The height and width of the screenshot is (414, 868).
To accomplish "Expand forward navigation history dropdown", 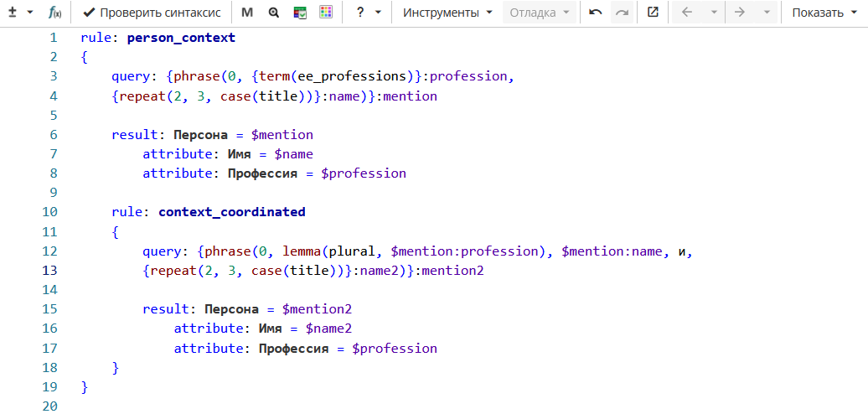I will coord(767,13).
